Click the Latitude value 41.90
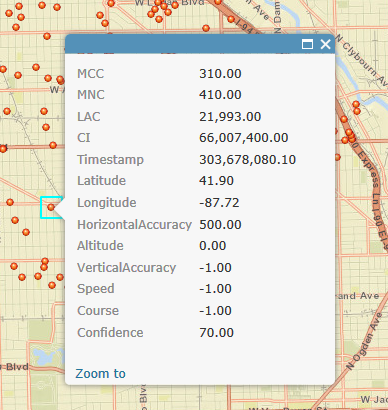Viewport: 388px width, 410px height. click(x=216, y=181)
